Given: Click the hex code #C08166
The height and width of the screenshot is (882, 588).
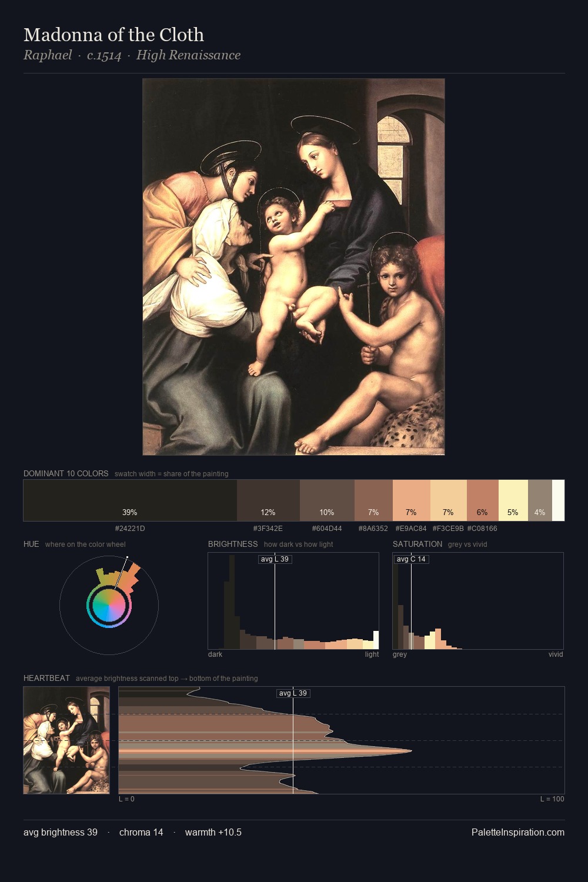Looking at the screenshot, I should point(482,529).
